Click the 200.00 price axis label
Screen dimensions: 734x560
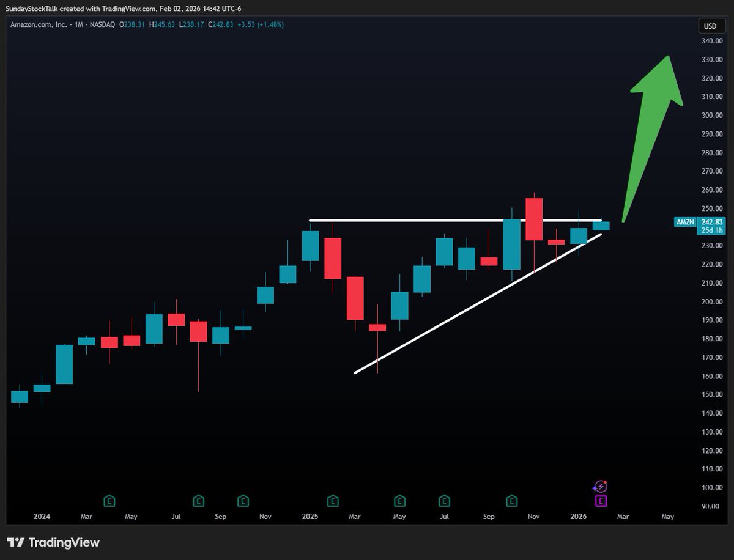(712, 302)
